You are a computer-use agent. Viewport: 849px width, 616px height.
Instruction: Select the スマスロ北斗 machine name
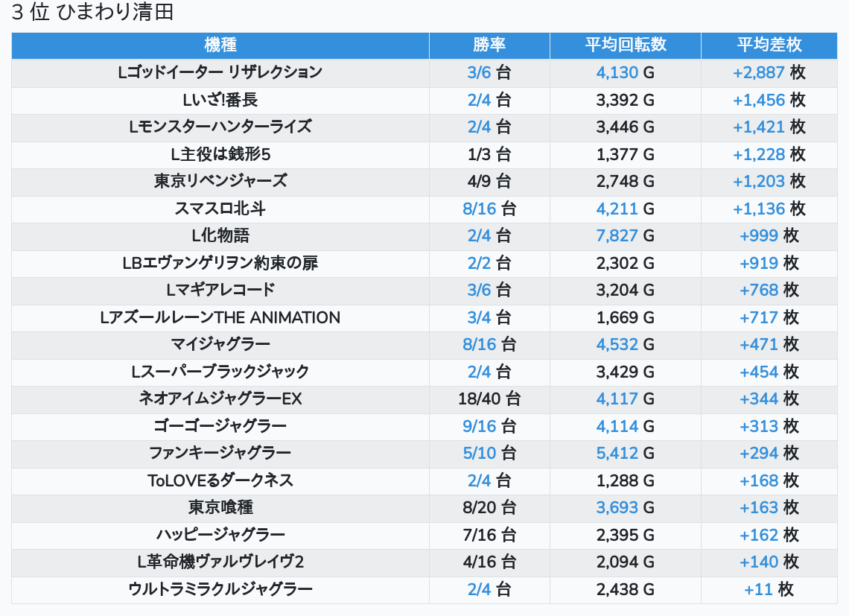220,209
